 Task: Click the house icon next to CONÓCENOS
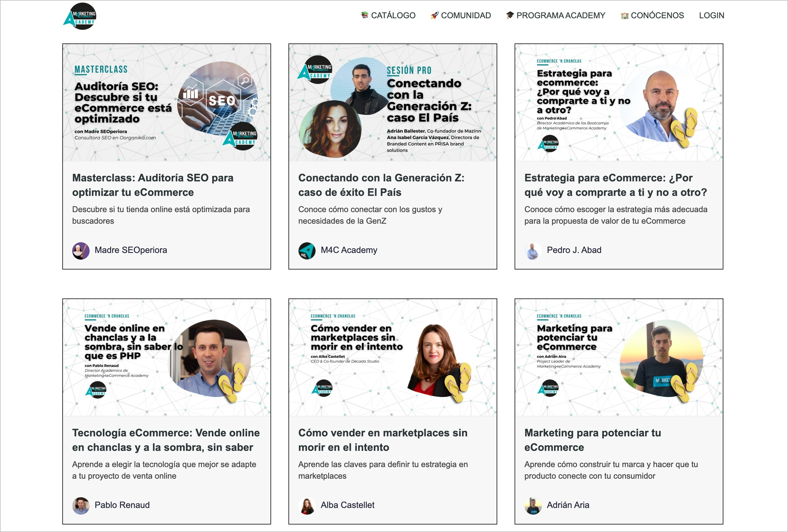click(x=624, y=15)
